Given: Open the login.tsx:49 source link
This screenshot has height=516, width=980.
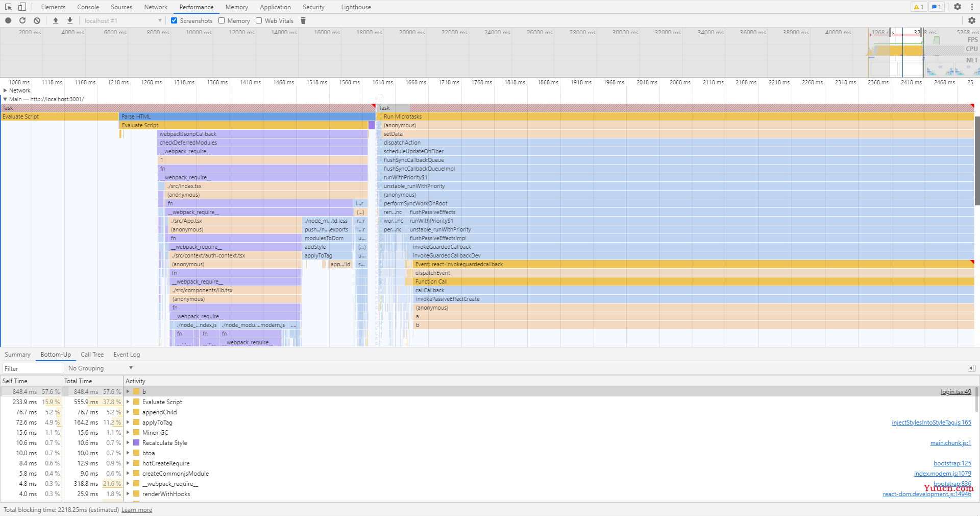Looking at the screenshot, I should click(956, 392).
